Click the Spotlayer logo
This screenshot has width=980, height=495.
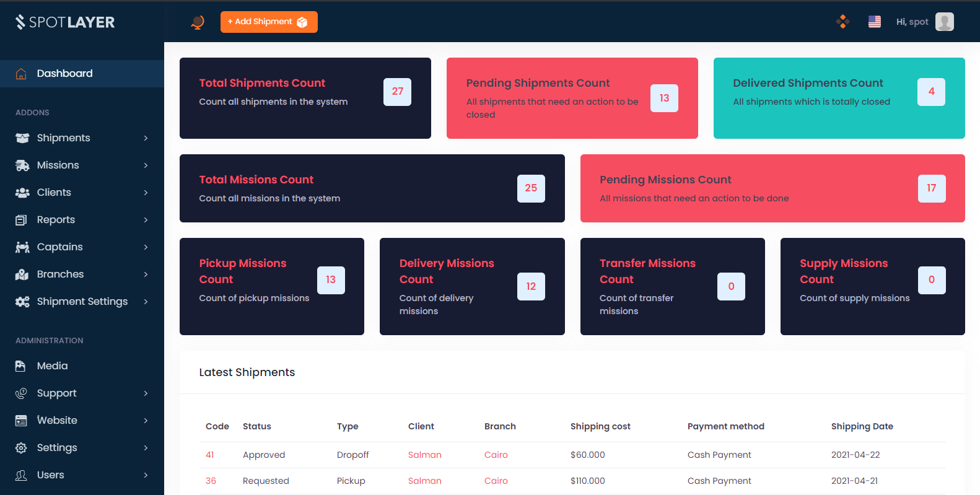tap(65, 22)
